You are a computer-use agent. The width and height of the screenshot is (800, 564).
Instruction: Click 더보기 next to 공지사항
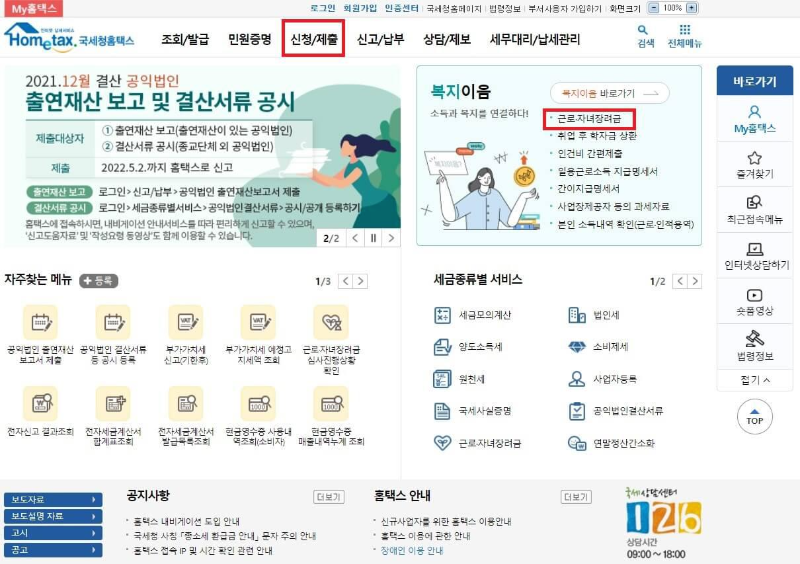329,497
